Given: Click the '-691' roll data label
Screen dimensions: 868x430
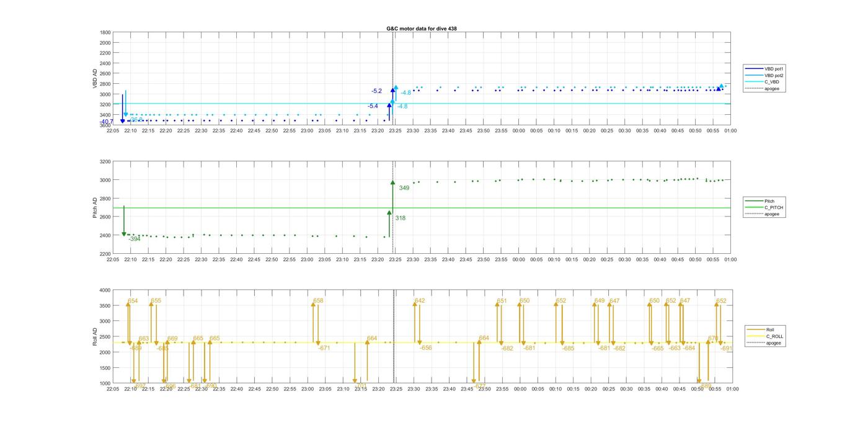Looking at the screenshot, I should tap(727, 349).
